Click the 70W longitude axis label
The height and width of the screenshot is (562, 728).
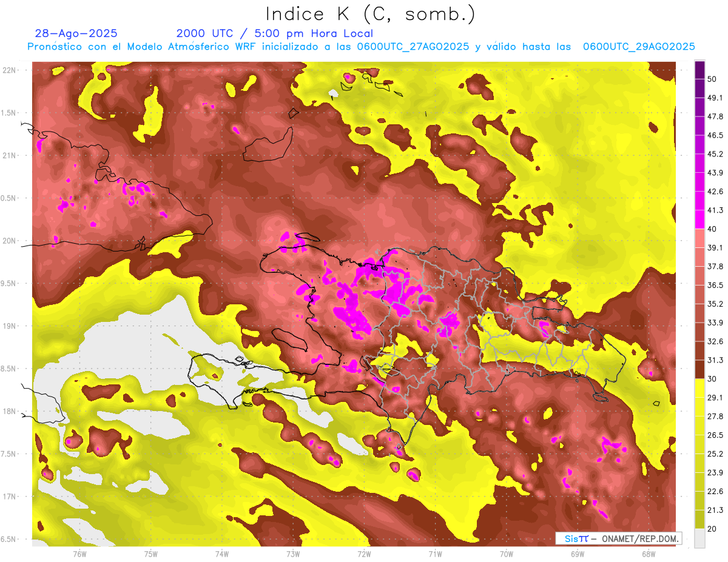click(x=506, y=554)
